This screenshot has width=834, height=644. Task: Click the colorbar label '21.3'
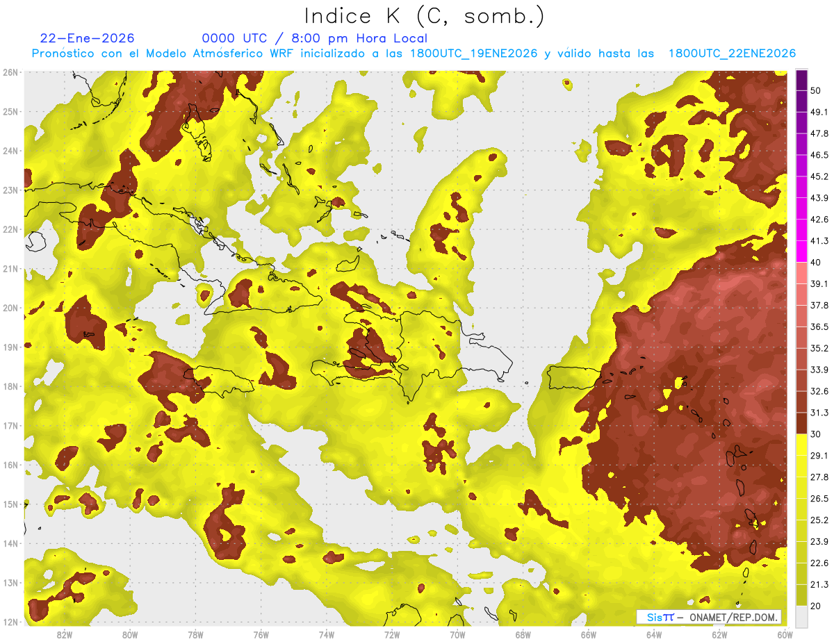point(819,584)
